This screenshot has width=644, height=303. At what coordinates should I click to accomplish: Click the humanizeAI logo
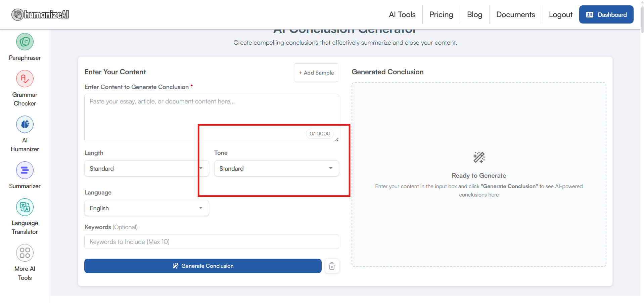click(x=40, y=14)
